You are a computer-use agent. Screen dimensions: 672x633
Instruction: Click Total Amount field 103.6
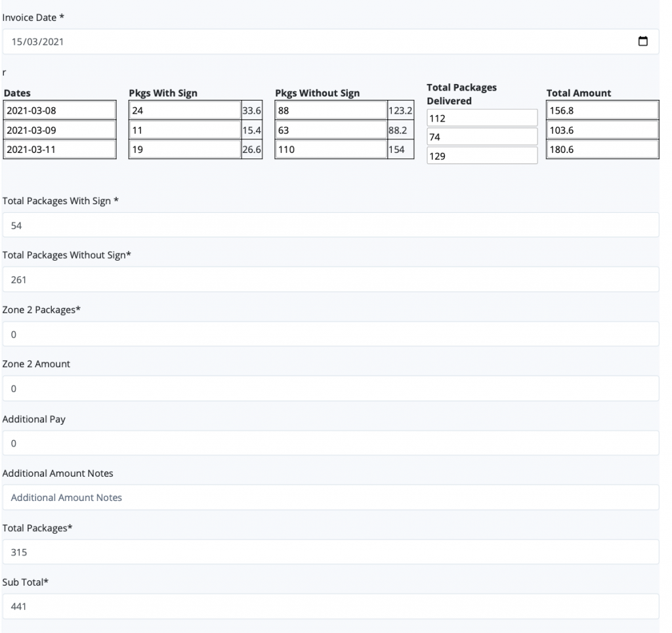pos(602,130)
